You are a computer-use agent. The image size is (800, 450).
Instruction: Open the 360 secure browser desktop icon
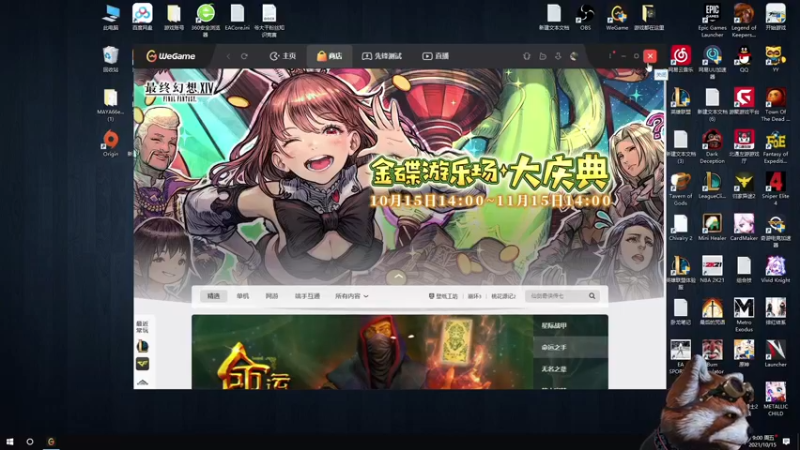click(x=206, y=19)
